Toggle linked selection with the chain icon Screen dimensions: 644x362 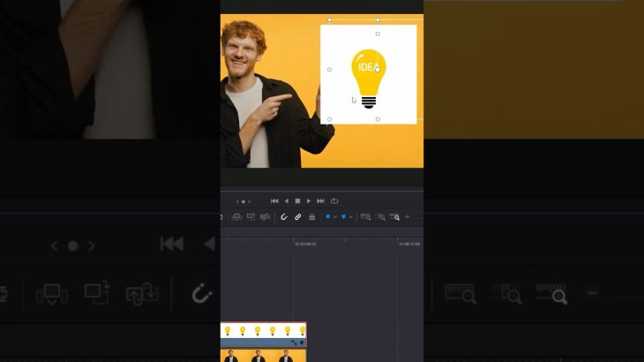298,216
